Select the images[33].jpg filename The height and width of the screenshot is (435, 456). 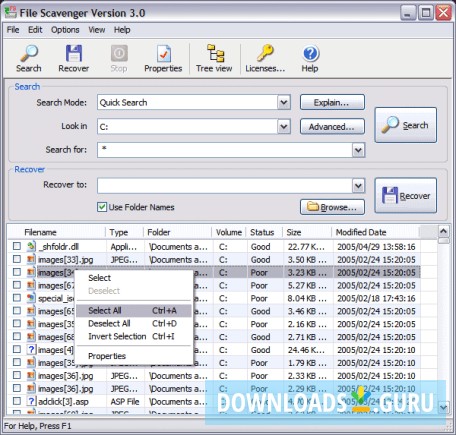pos(66,260)
